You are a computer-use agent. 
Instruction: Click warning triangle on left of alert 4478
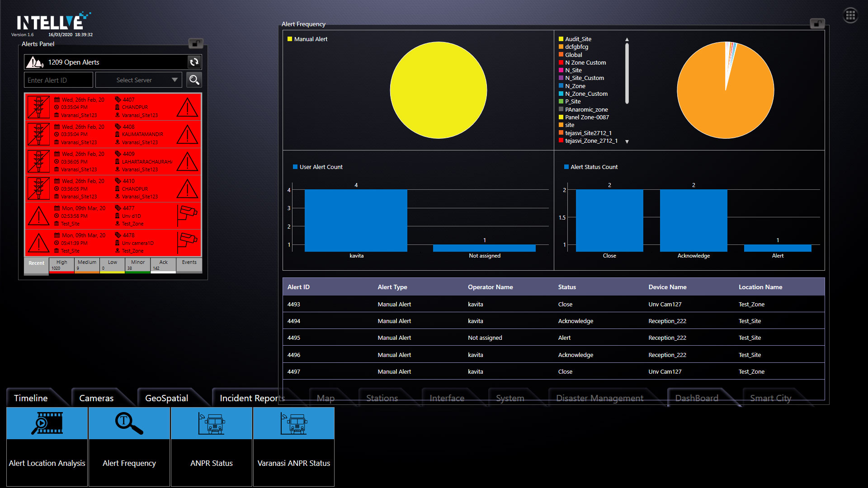pyautogui.click(x=39, y=243)
